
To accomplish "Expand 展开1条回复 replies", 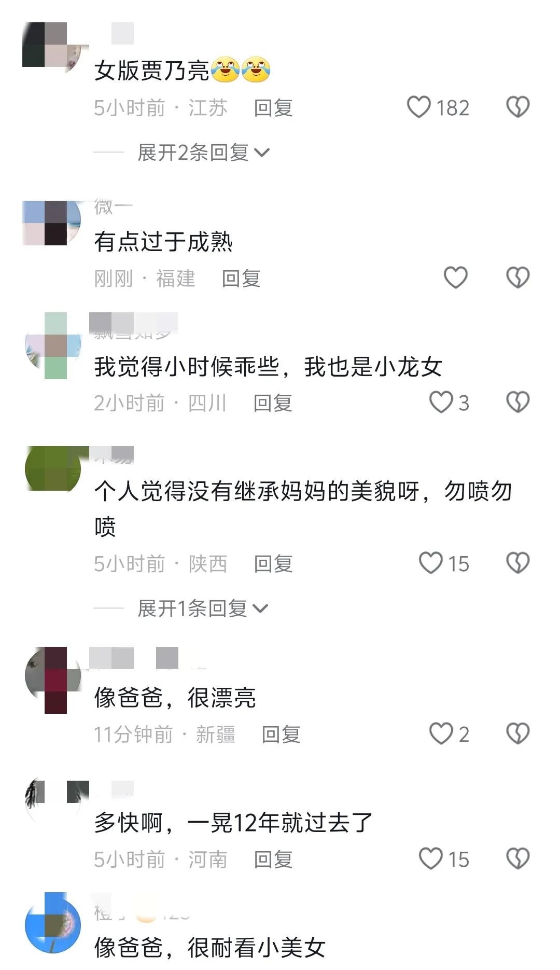I will (203, 608).
